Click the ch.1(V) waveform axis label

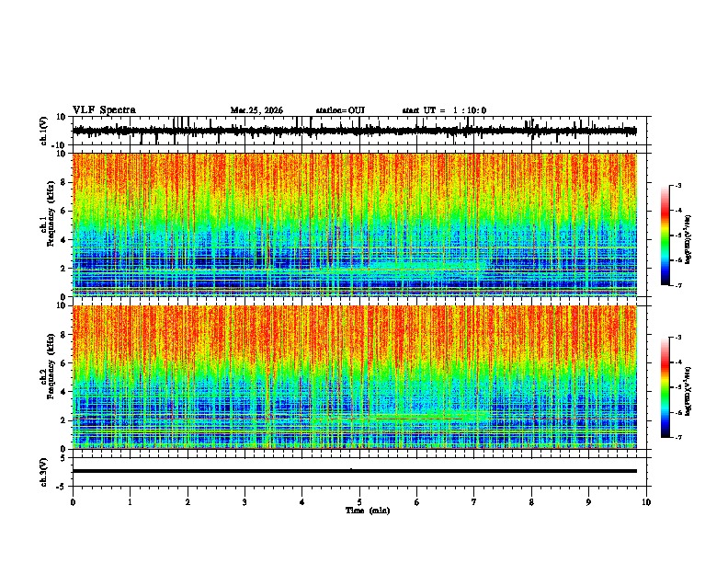tap(44, 131)
